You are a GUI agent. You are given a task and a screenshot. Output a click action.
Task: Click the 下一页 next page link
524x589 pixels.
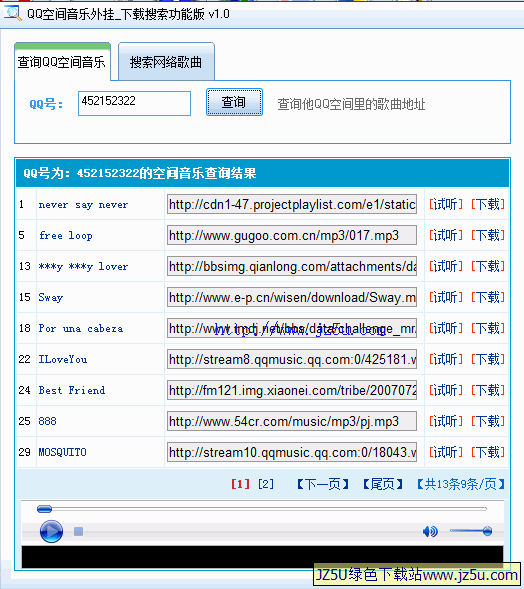point(323,484)
